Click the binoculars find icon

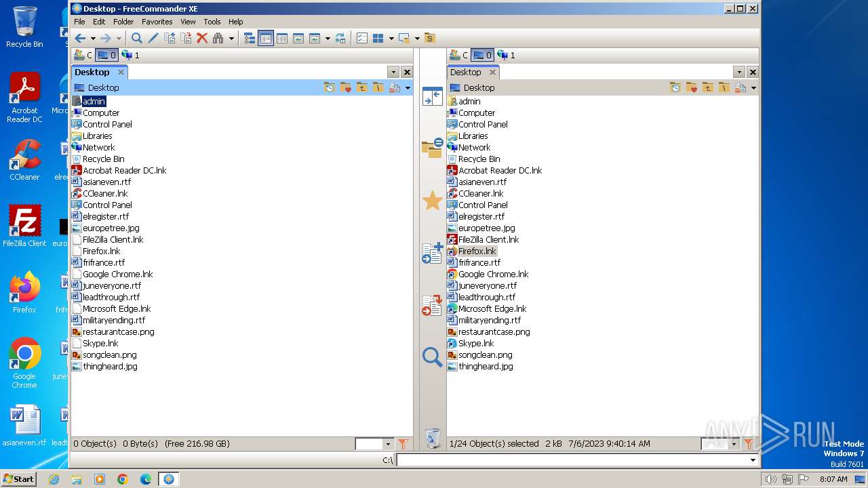click(218, 39)
